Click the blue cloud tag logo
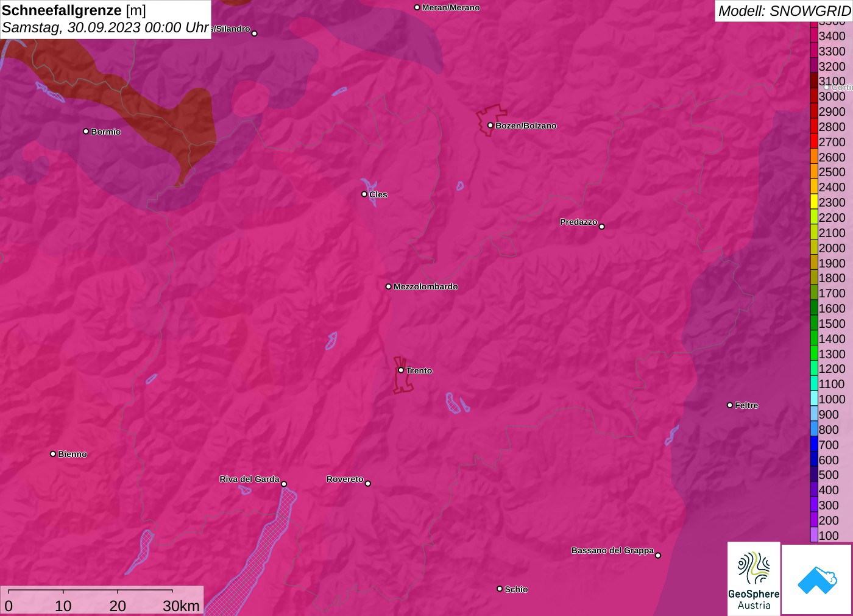Image resolution: width=853 pixels, height=616 pixels. [x=817, y=579]
